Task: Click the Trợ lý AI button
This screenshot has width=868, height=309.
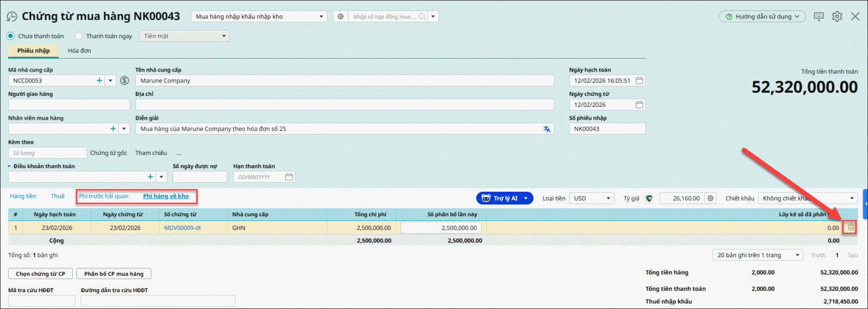Action: [505, 198]
